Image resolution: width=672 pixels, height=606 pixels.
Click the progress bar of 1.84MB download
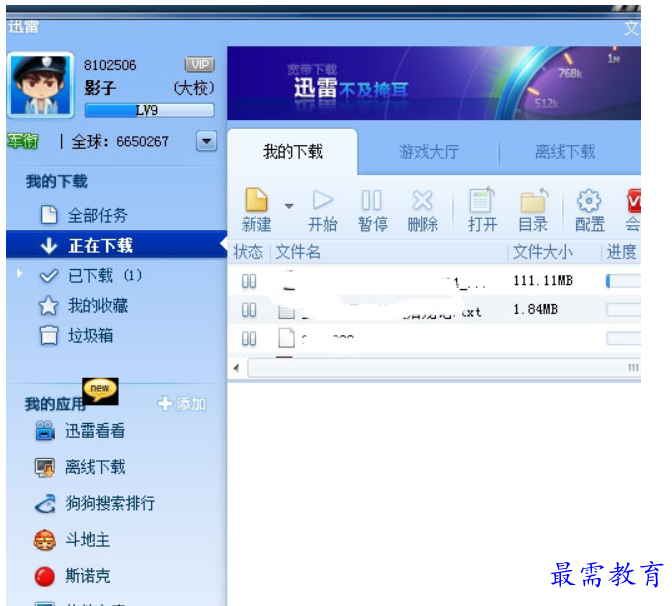(x=623, y=310)
